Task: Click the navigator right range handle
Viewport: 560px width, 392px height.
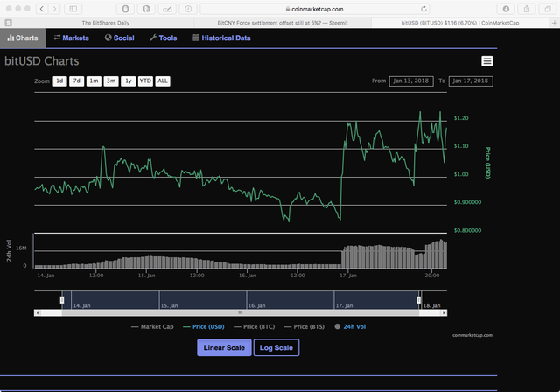Action: pos(419,300)
